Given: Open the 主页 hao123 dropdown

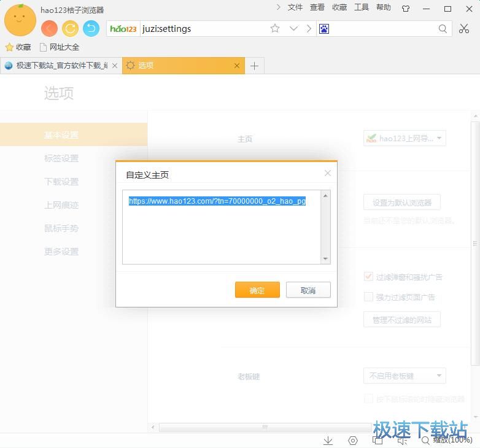Looking at the screenshot, I should (x=405, y=138).
